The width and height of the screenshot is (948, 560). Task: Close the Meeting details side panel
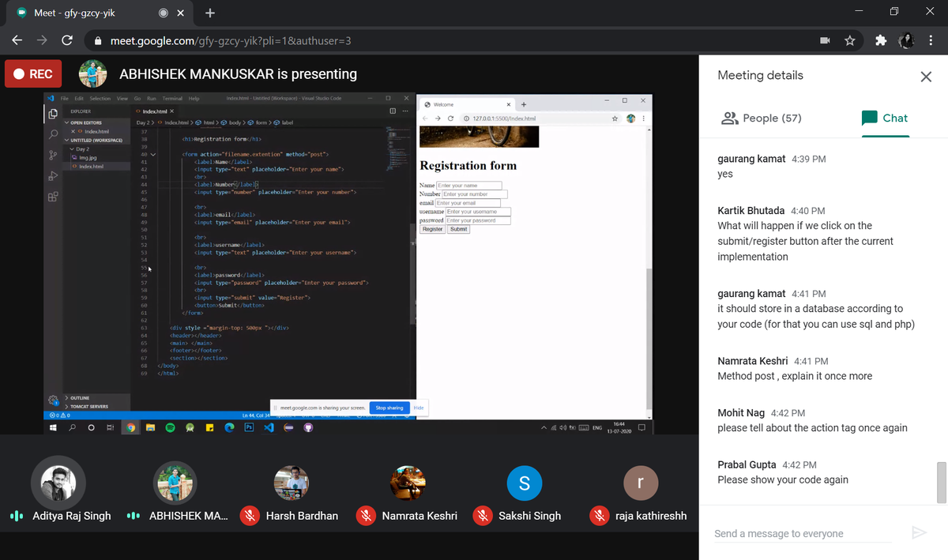coord(926,77)
